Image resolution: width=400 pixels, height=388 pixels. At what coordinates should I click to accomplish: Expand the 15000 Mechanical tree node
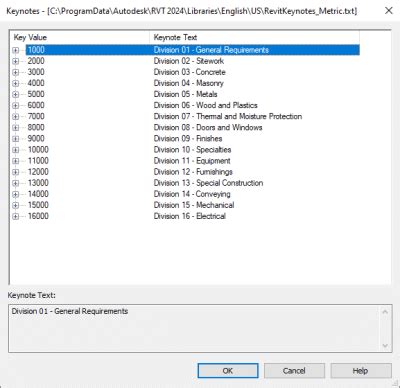pyautogui.click(x=15, y=205)
